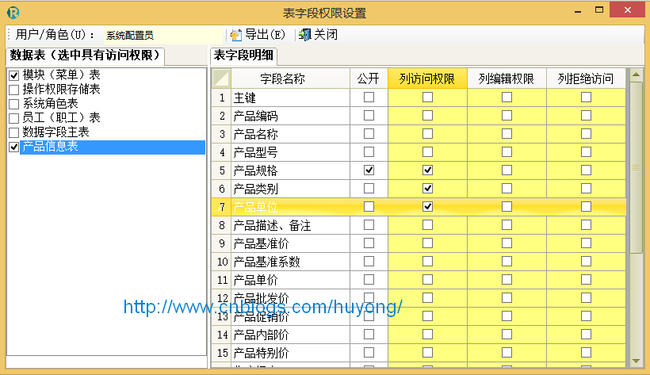650x375 pixels.
Task: Click the 产品基准系数 field name cell
Action: 290,262
